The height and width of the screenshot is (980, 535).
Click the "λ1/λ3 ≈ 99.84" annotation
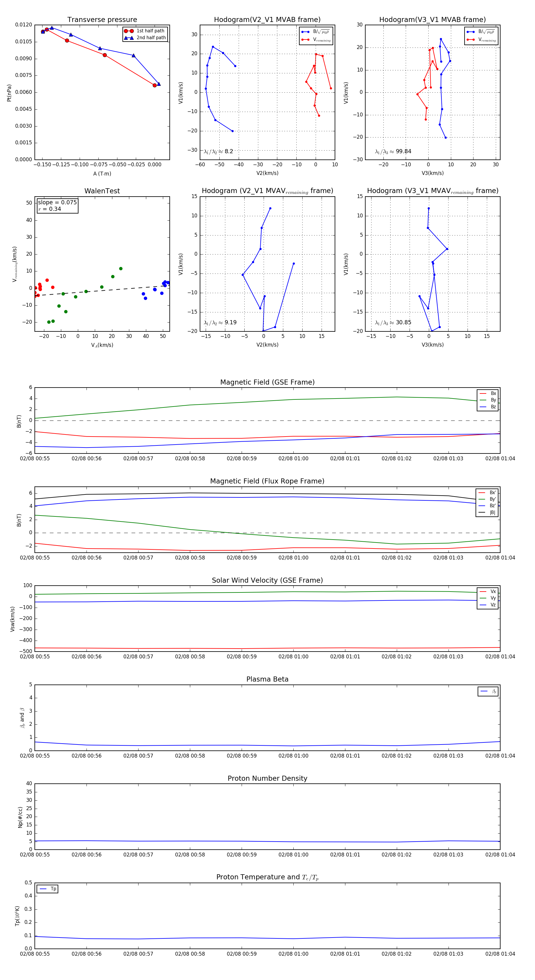393,151
